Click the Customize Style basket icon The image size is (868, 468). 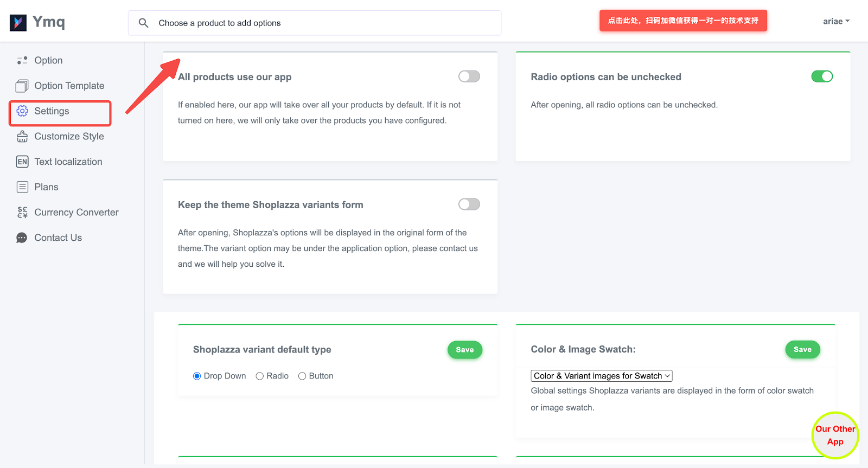point(22,137)
